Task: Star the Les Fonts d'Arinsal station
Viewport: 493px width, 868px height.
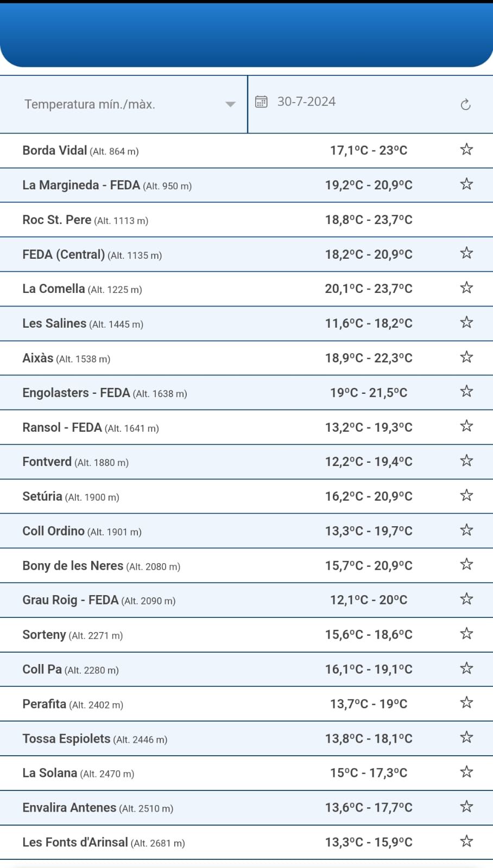Action: pyautogui.click(x=466, y=841)
